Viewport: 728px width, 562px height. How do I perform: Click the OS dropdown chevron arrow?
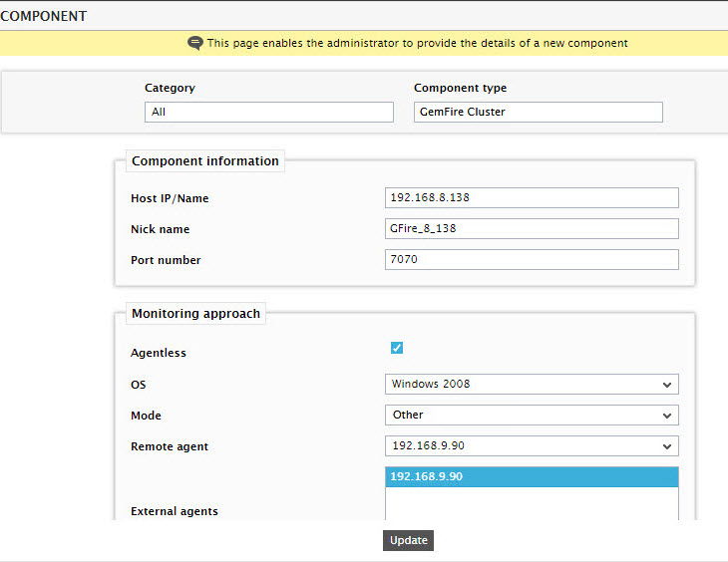coord(667,385)
